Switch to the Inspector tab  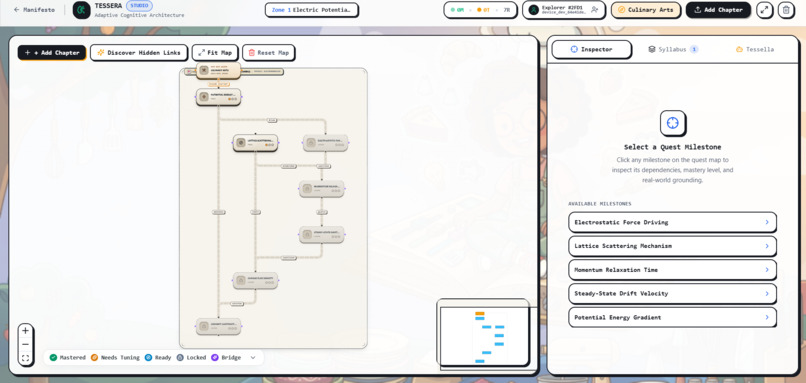(592, 49)
